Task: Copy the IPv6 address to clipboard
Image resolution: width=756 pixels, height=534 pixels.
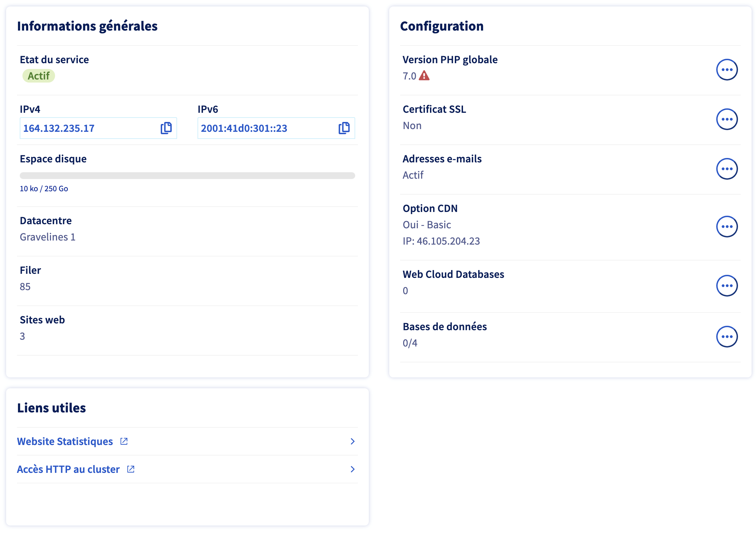Action: coord(344,128)
